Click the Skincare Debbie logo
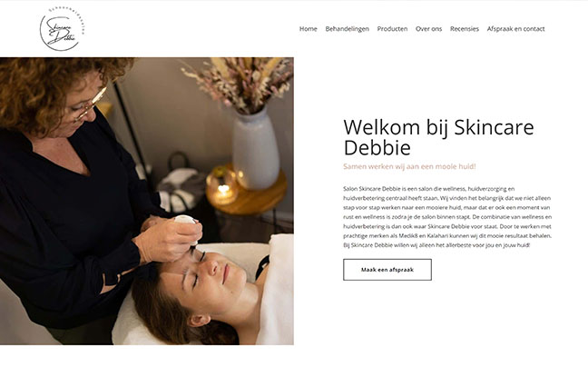This screenshot has height=367, width=588. 63,29
